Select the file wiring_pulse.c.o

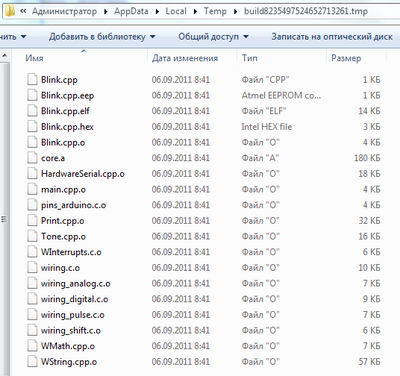tap(73, 315)
